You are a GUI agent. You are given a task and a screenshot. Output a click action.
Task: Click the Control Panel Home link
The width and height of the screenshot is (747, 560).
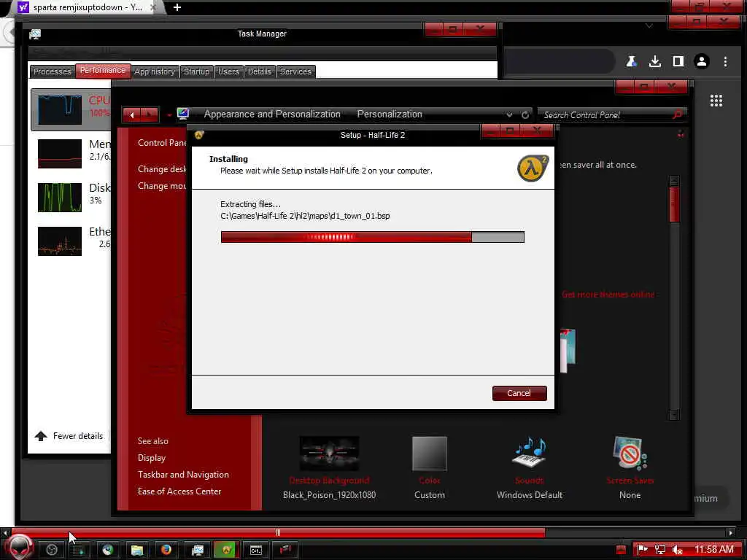(x=162, y=143)
